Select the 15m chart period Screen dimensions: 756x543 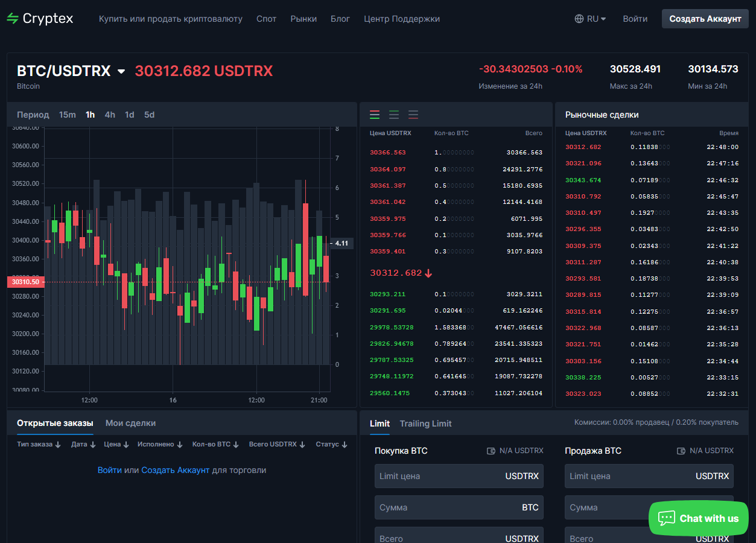(x=68, y=115)
